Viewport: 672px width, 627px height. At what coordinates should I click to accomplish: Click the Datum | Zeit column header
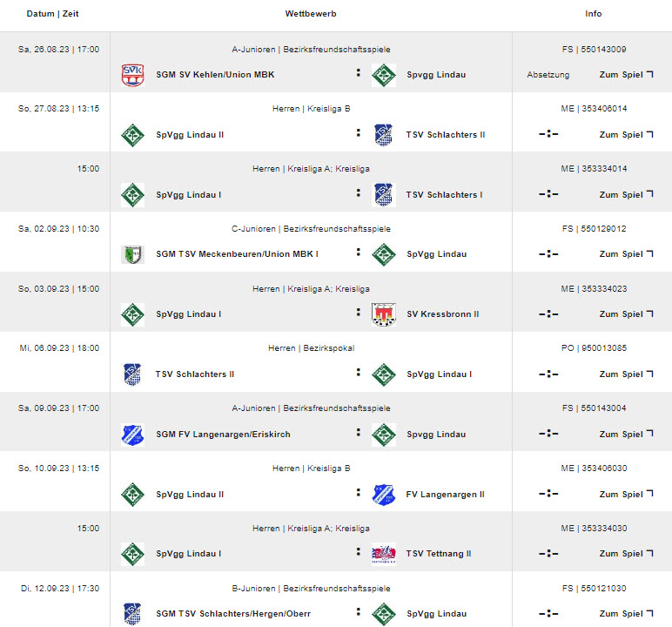point(53,14)
